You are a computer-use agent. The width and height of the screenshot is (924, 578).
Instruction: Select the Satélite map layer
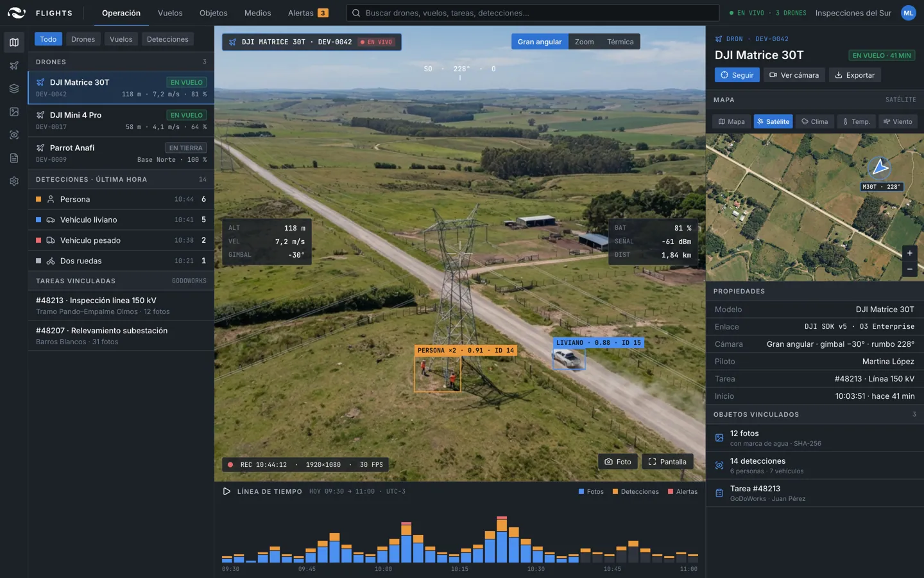[x=773, y=121]
